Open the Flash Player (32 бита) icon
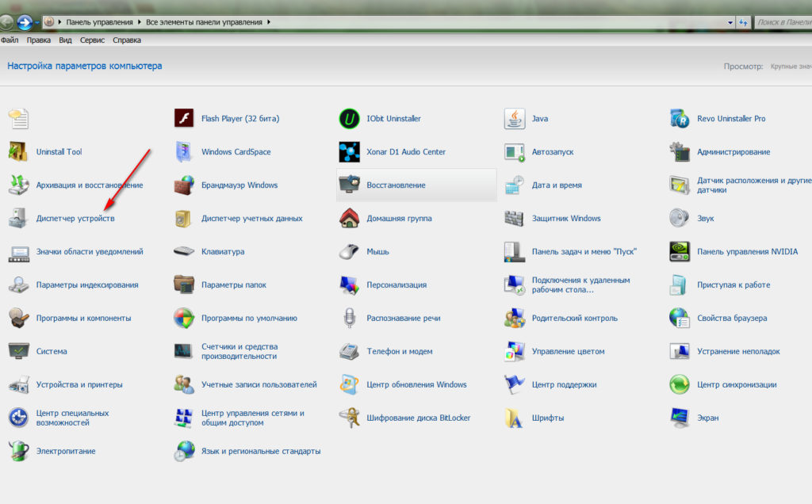Viewport: 812px width, 504px height. coord(184,119)
